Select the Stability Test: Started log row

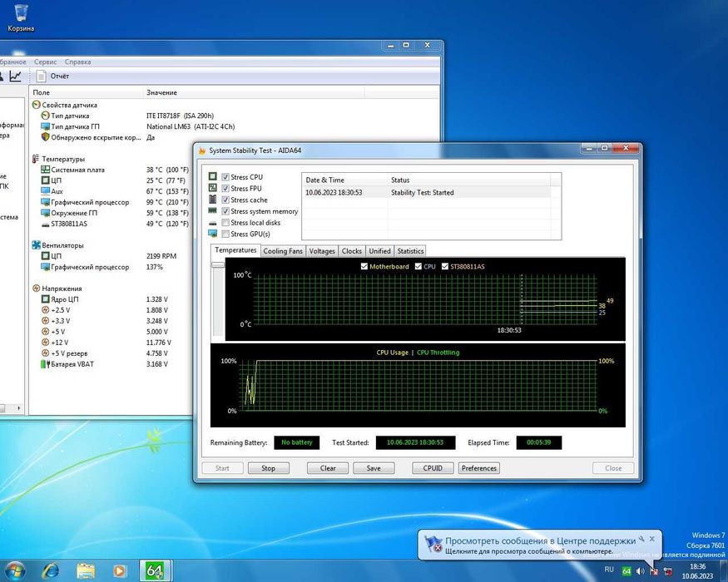pos(427,192)
